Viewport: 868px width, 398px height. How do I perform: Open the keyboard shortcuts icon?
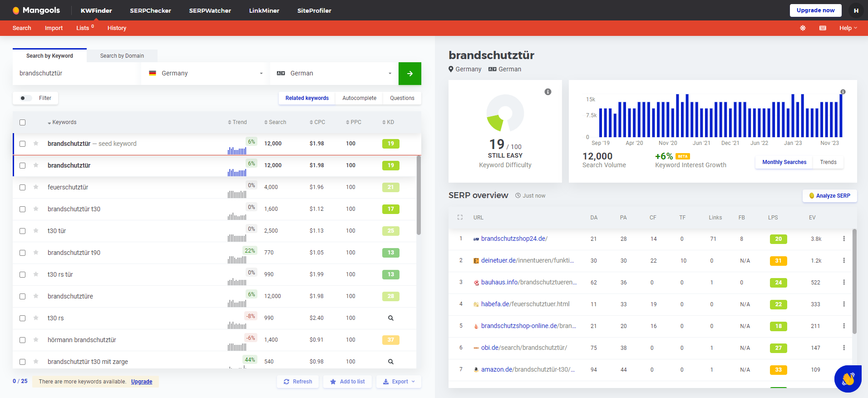click(x=823, y=28)
